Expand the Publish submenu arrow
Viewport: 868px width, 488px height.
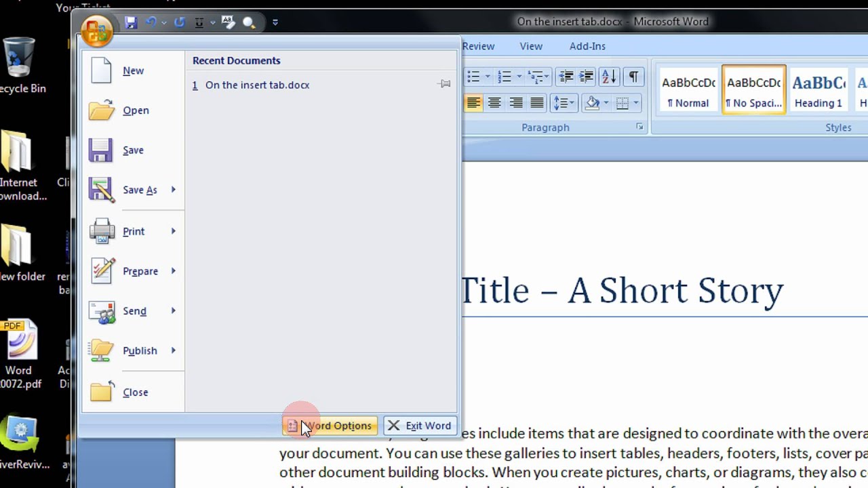click(174, 350)
